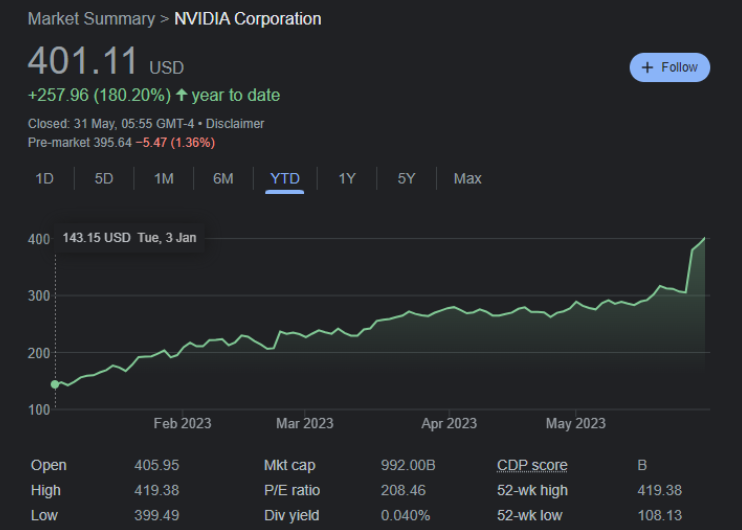Click the May 2023 axis label

(575, 423)
